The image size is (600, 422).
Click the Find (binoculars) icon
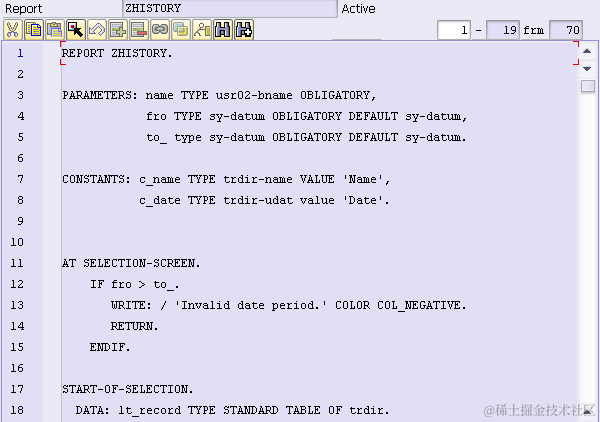223,30
